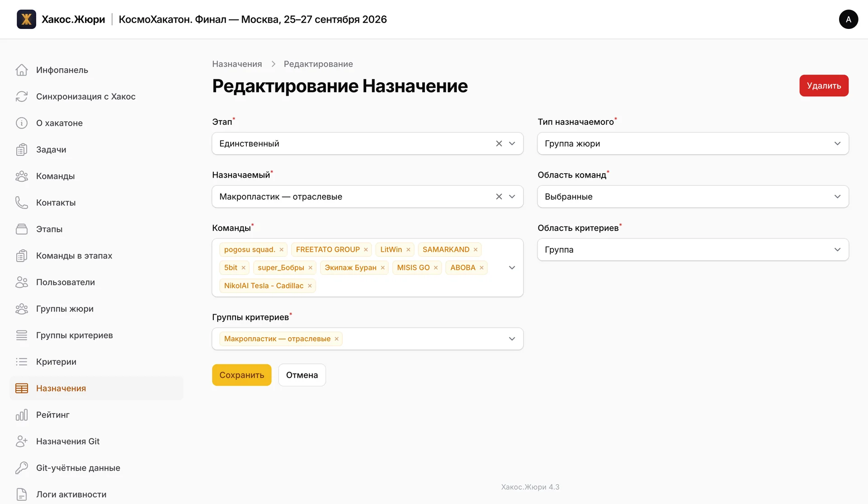Click the stack icon beside Этапы
The height and width of the screenshot is (504, 868).
pos(22,229)
